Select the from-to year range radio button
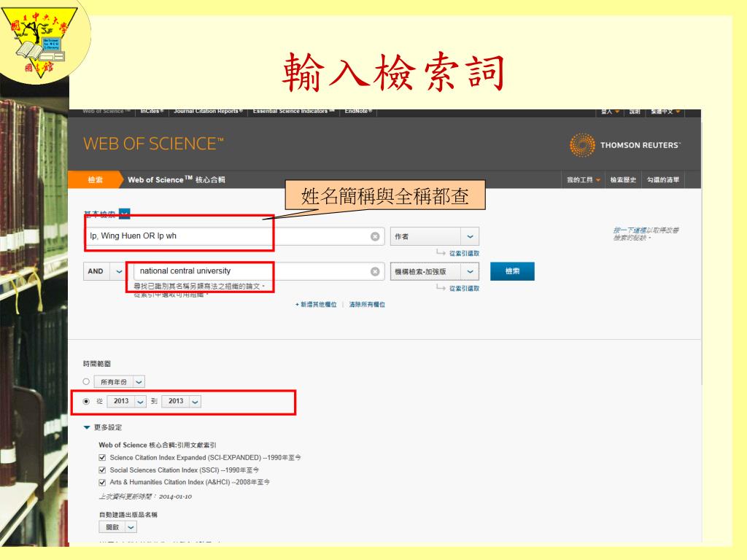This screenshot has width=747, height=560. point(86,402)
